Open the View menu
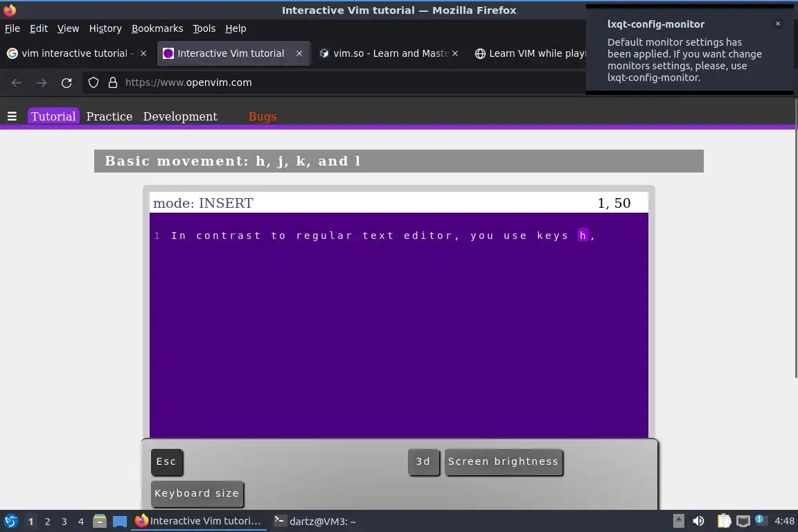798x532 pixels. pyautogui.click(x=68, y=28)
